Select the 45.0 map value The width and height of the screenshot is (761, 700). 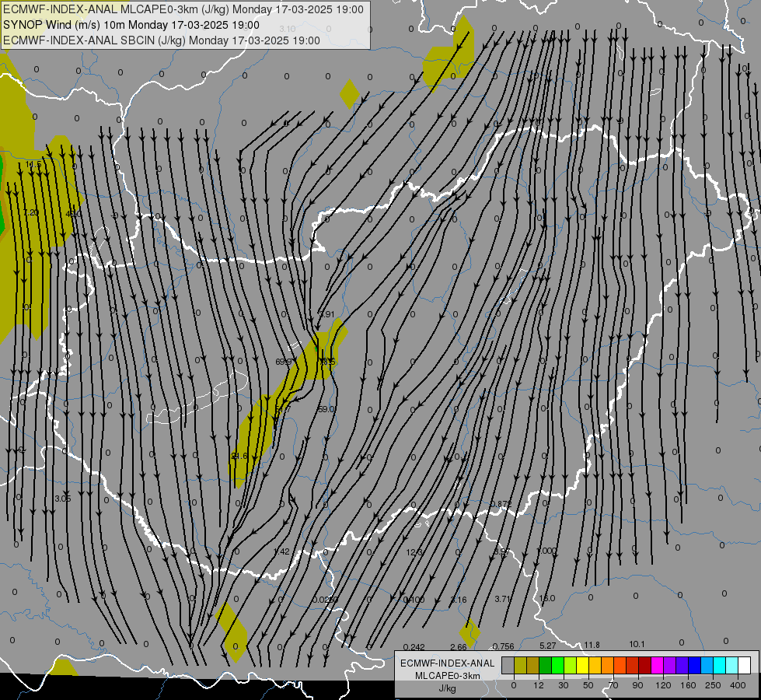[x=73, y=214]
